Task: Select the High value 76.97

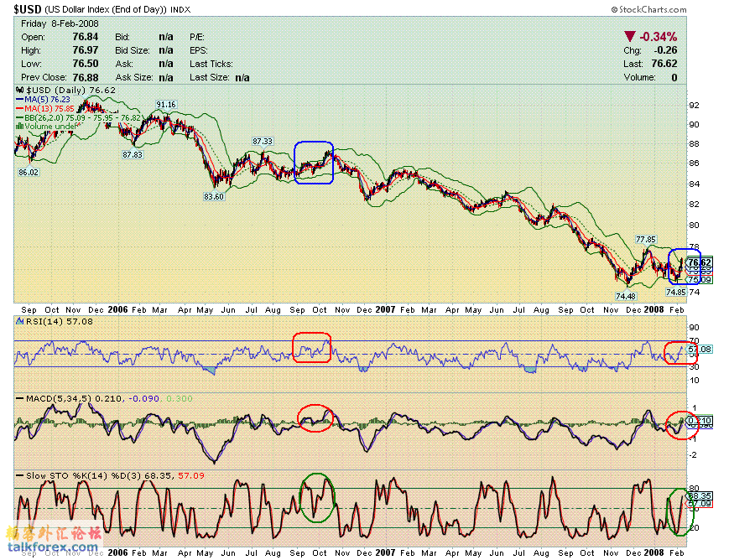Action: point(86,50)
